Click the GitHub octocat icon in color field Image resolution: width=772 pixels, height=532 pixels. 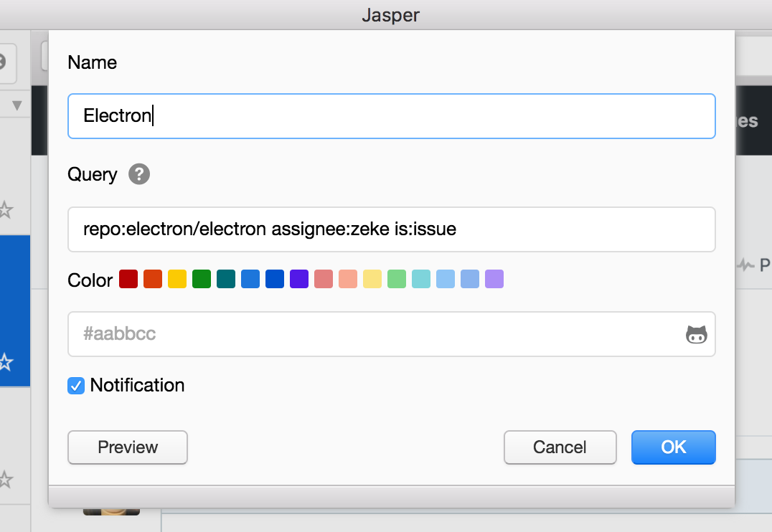coord(696,334)
